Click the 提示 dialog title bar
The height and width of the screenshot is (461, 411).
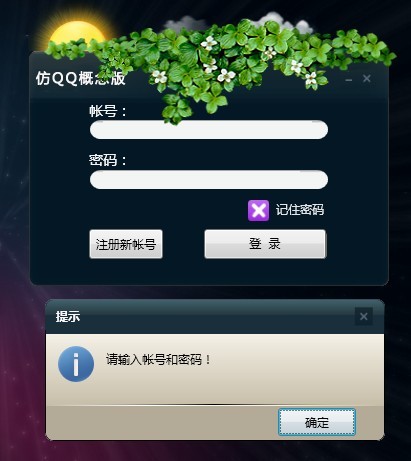pyautogui.click(x=200, y=316)
